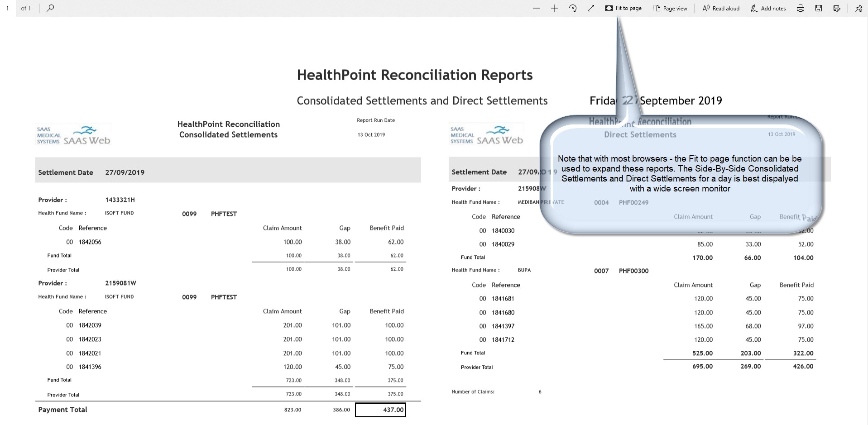The image size is (868, 425).
Task: Click settlement date 27/09/2019 on left report
Action: (125, 172)
